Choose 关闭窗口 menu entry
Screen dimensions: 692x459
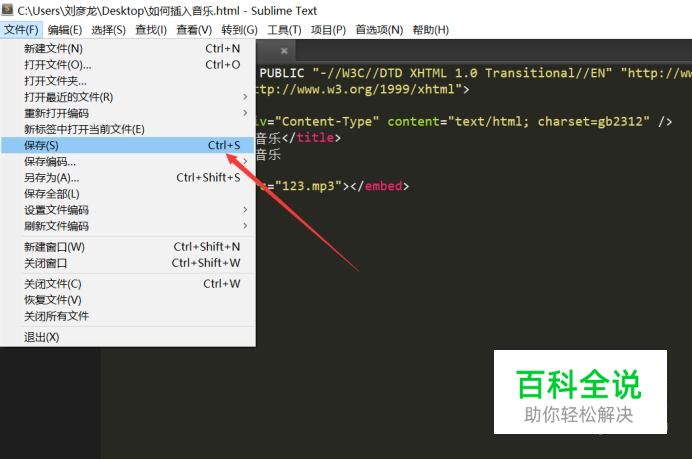pyautogui.click(x=128, y=263)
